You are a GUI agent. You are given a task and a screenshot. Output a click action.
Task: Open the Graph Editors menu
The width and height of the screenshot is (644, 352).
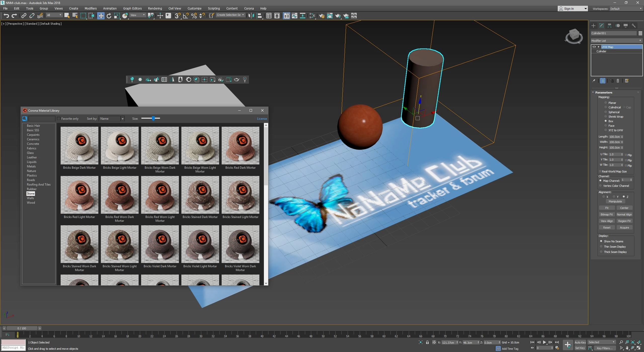132,8
